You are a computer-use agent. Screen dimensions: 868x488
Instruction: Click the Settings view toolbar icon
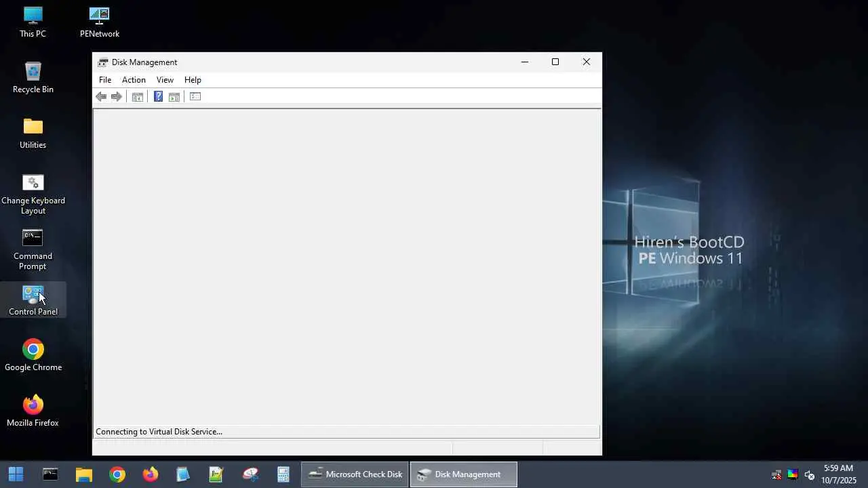195,97
